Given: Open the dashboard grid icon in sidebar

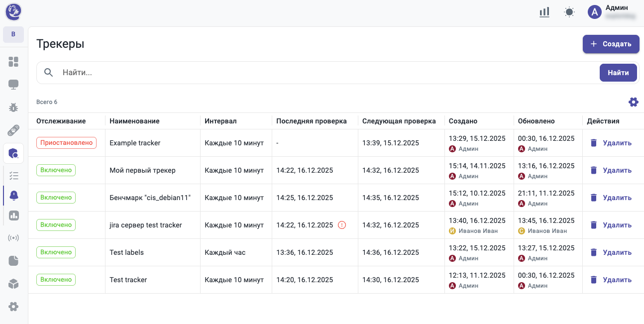Looking at the screenshot, I should coord(13,62).
